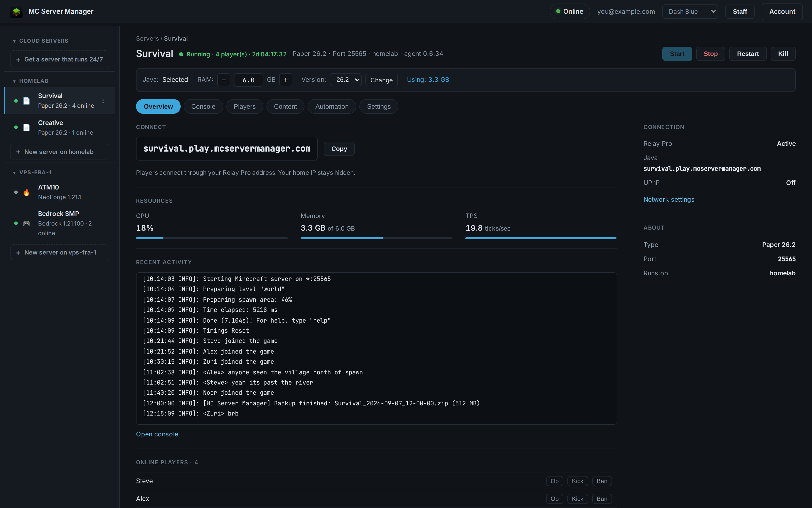
Task: Switch to the Overview tab
Action: [x=158, y=106]
